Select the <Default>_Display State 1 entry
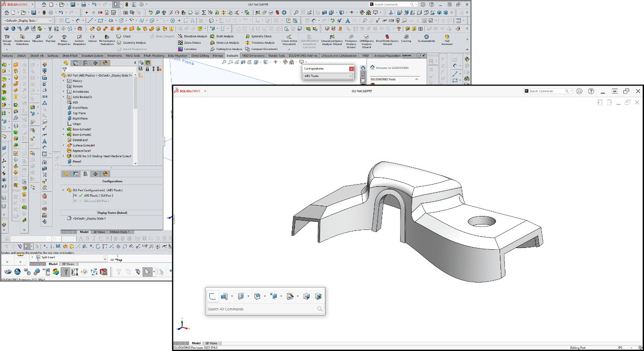 [x=86, y=219]
